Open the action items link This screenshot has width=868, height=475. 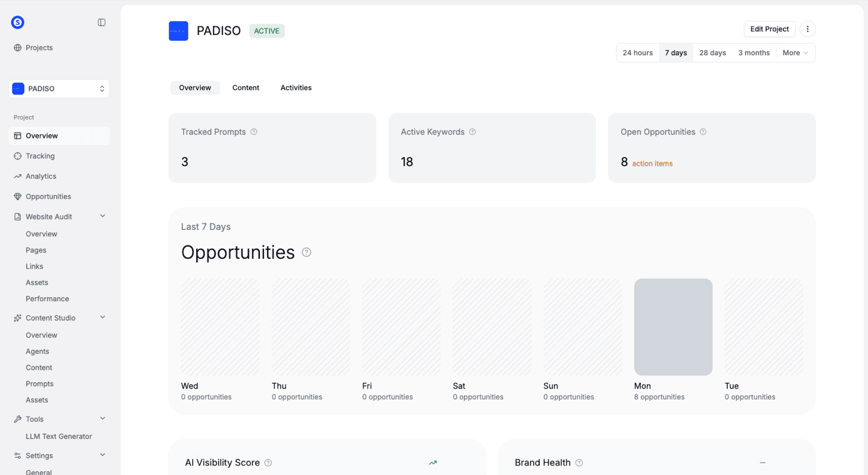[x=652, y=163]
